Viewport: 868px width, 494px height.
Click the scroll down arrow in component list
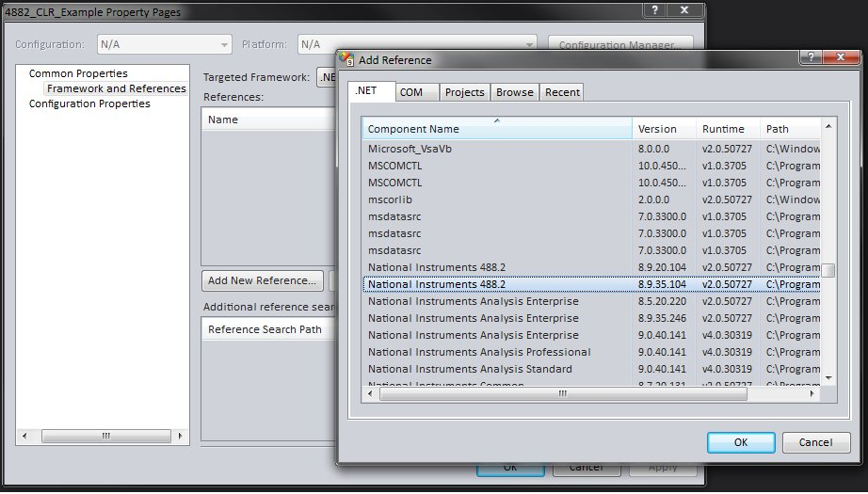(x=828, y=376)
